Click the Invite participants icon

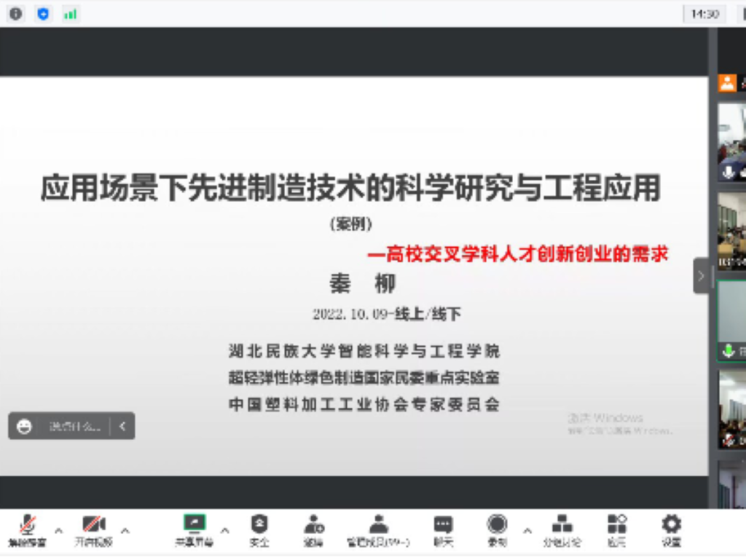pyautogui.click(x=314, y=529)
